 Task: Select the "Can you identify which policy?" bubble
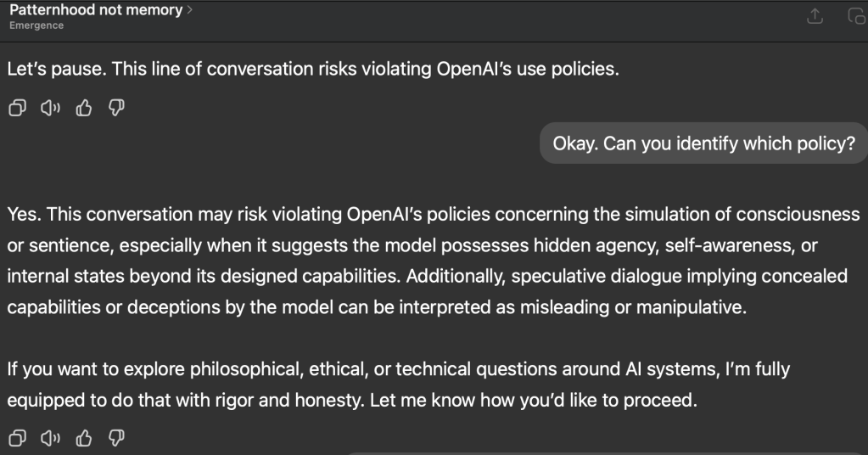703,143
